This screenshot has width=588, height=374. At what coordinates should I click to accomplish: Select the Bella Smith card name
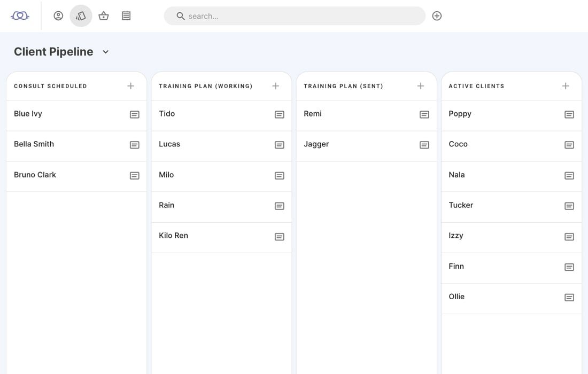pyautogui.click(x=34, y=144)
